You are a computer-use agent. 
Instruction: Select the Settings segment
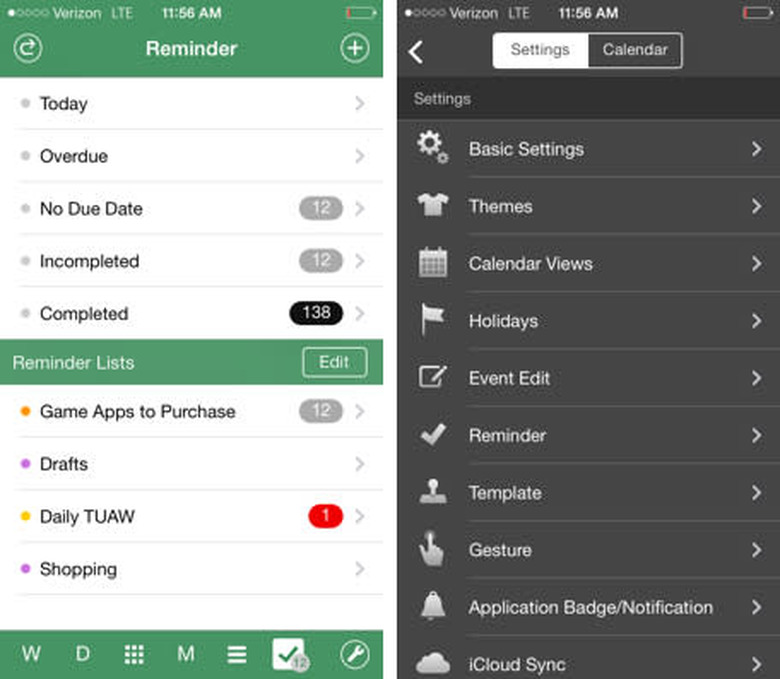540,50
